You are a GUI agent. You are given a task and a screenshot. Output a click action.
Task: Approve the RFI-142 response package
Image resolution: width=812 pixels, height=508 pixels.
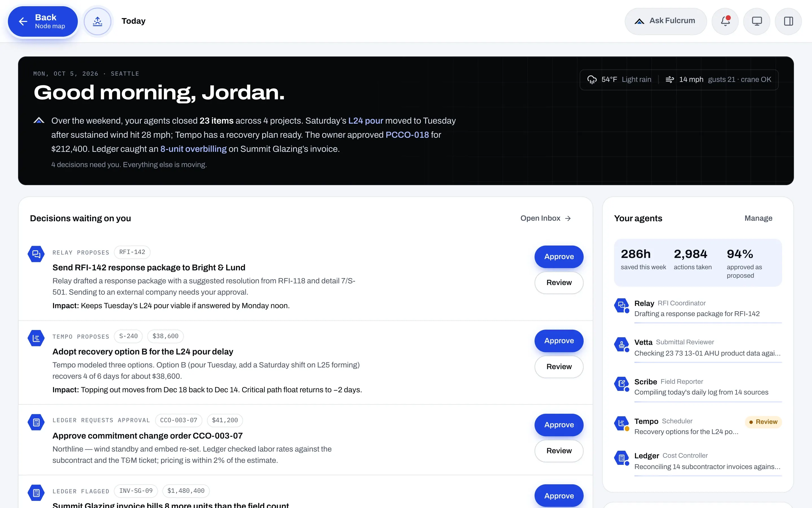[x=559, y=257]
